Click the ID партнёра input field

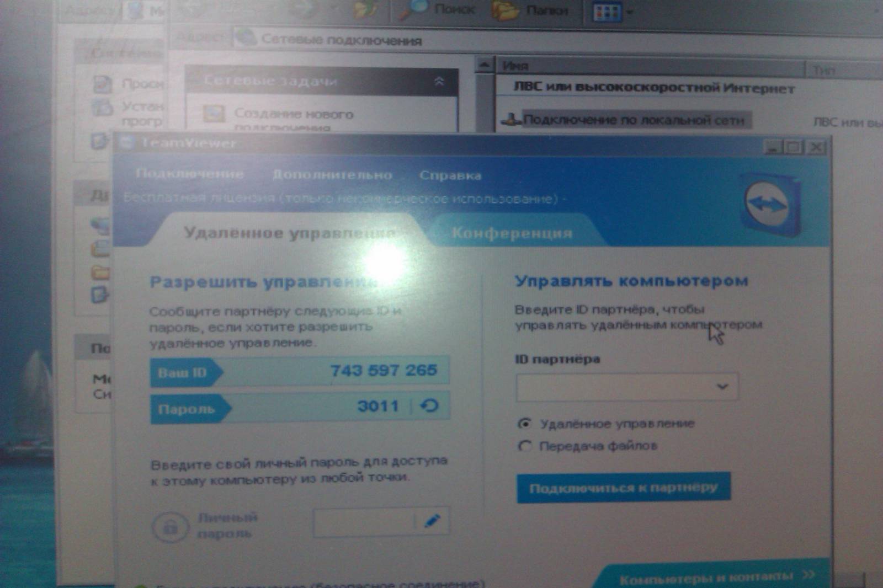(626, 387)
